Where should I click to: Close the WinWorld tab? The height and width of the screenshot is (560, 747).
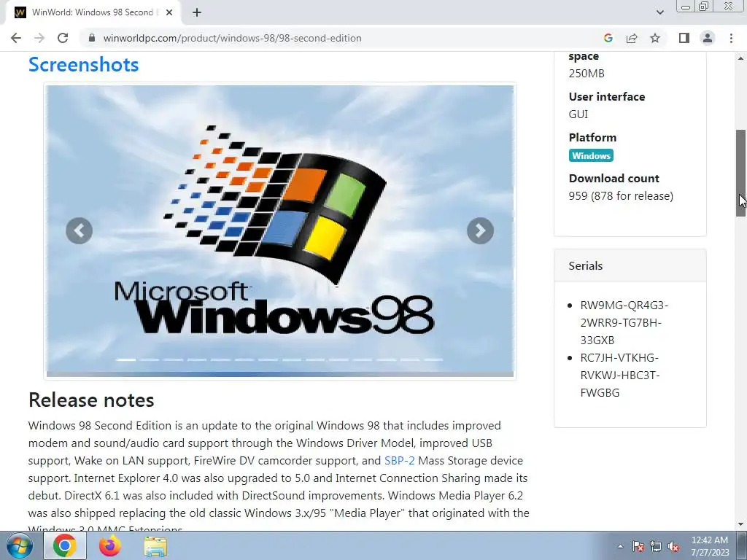coord(169,12)
